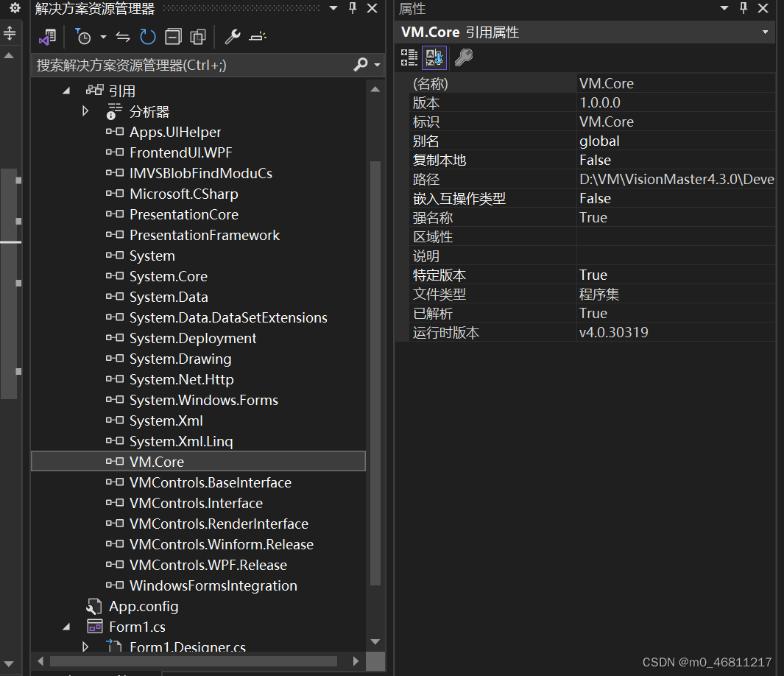Activate the Show All Files icon

click(x=197, y=37)
